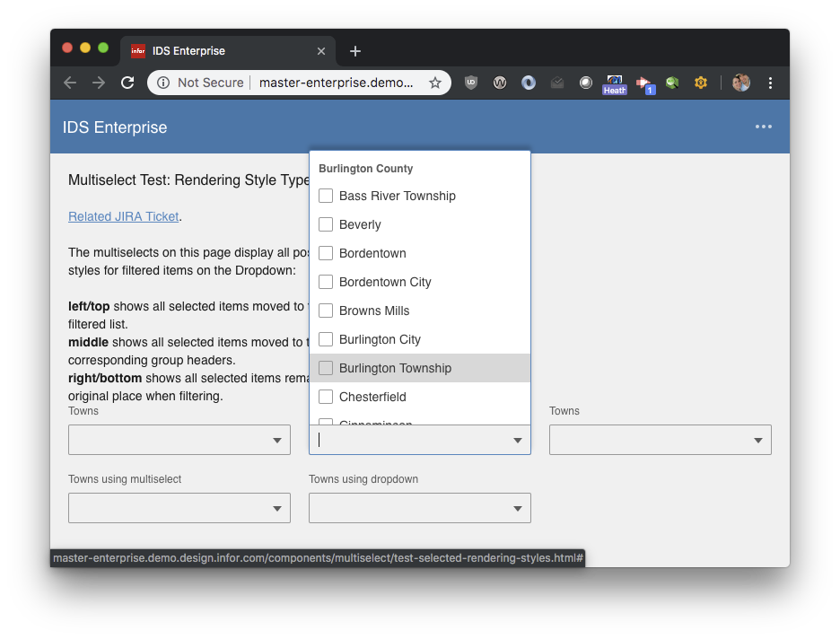This screenshot has height=639, width=840.
Task: Open a new browser tab with plus
Action: click(x=355, y=51)
